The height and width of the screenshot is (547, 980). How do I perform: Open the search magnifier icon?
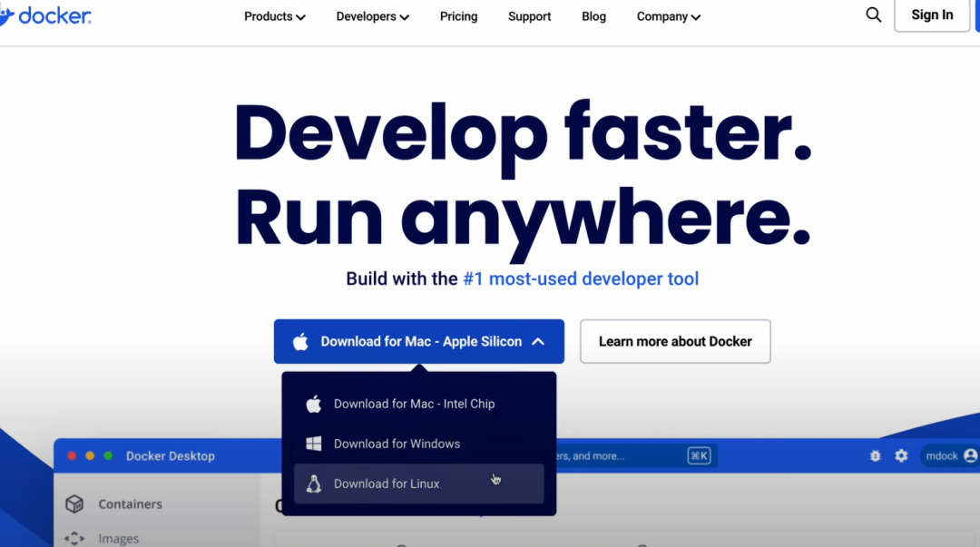(873, 15)
